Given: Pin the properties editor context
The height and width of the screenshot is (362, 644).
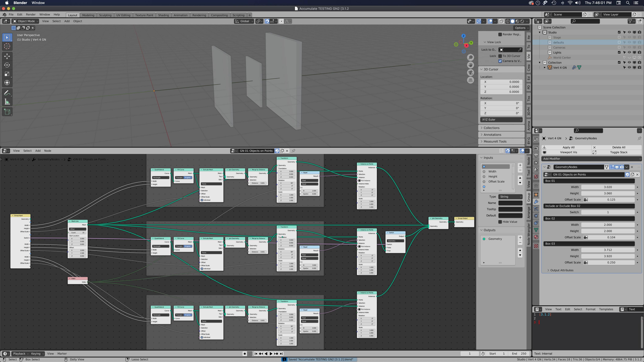Looking at the screenshot, I should coord(639,138).
